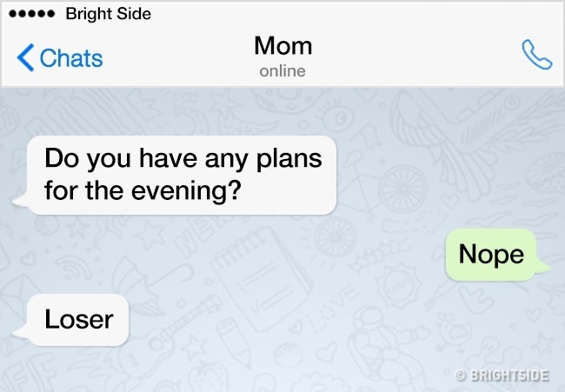Click the copyright symbol beside BRIGHTSIDE
Viewport: 565px width, 392px height.
pos(460,375)
